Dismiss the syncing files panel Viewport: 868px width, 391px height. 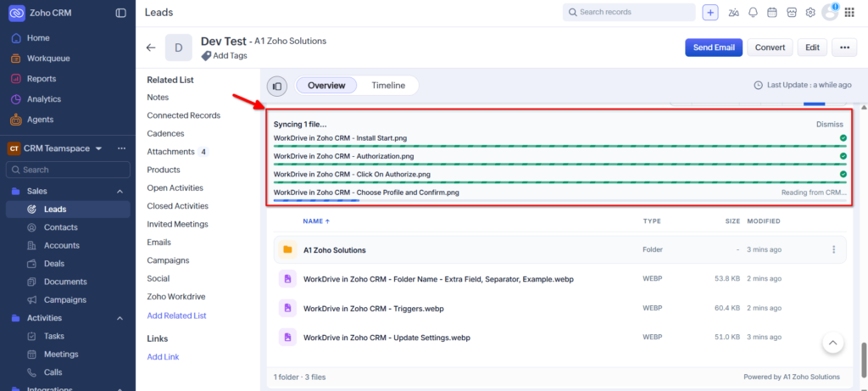point(830,124)
